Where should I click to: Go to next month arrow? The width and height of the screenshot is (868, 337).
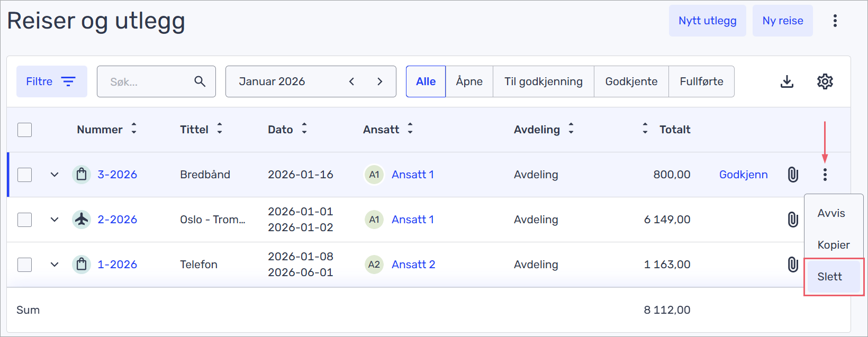point(379,81)
